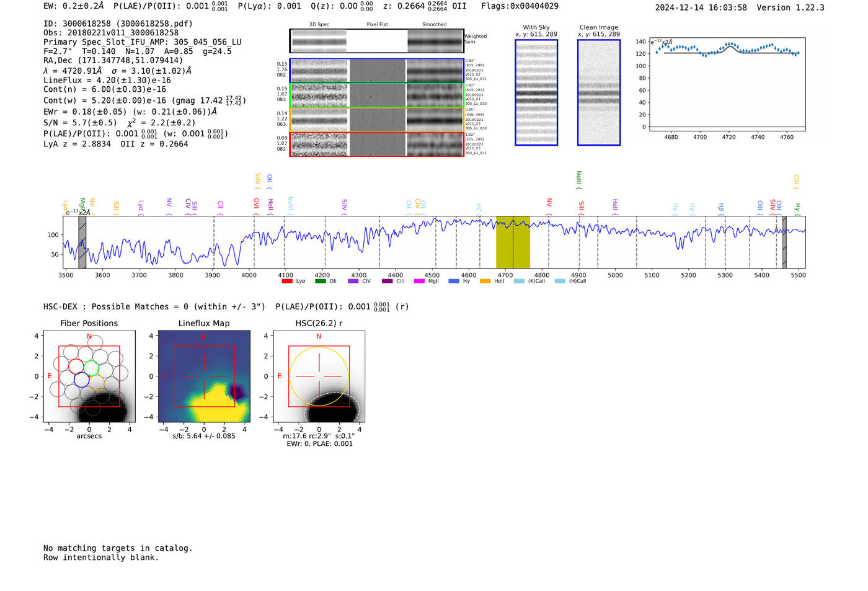Open the Clean Image cutout
This screenshot has height=591, width=868.
pos(598,92)
